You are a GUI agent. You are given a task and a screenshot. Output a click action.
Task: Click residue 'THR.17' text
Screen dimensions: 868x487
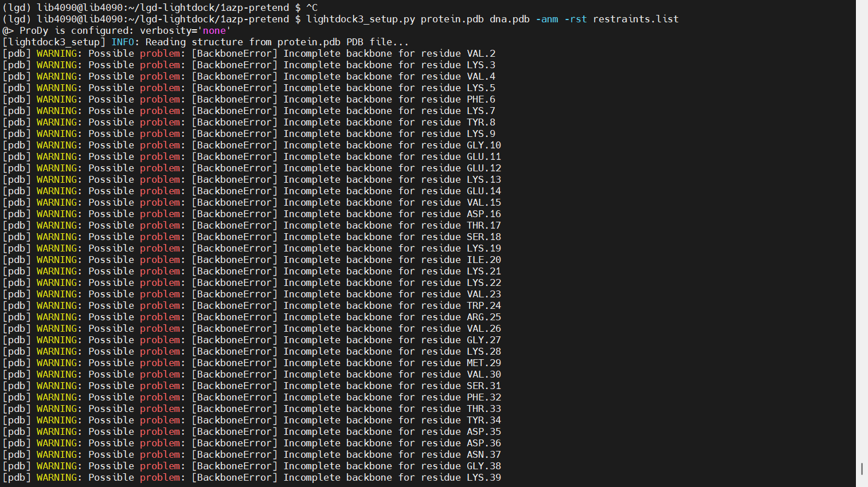[484, 225]
